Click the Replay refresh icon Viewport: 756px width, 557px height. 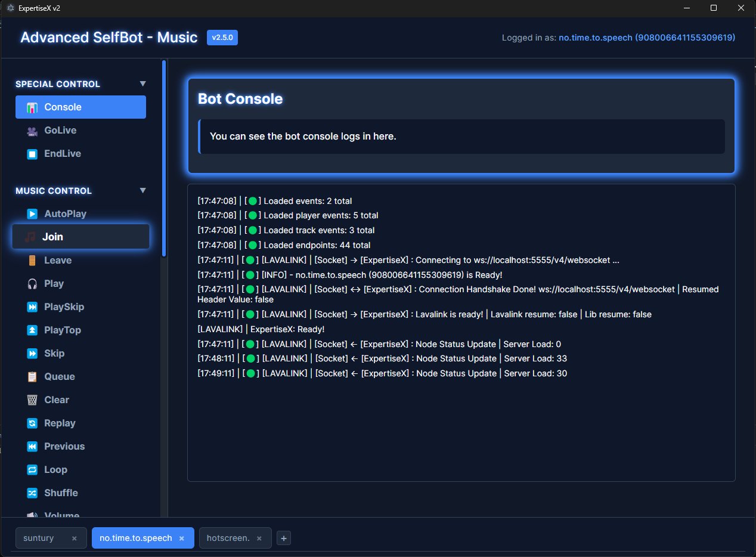[32, 423]
